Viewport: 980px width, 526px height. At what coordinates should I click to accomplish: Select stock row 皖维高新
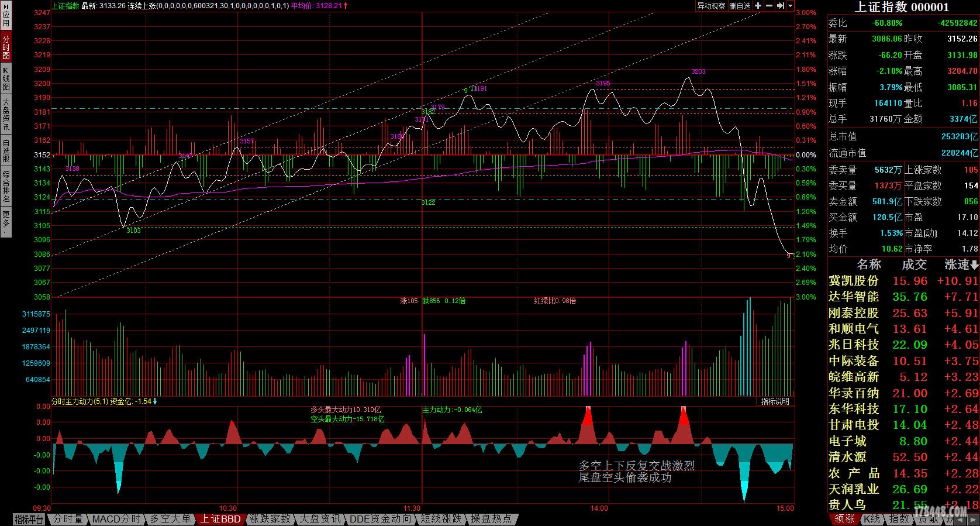click(x=903, y=377)
